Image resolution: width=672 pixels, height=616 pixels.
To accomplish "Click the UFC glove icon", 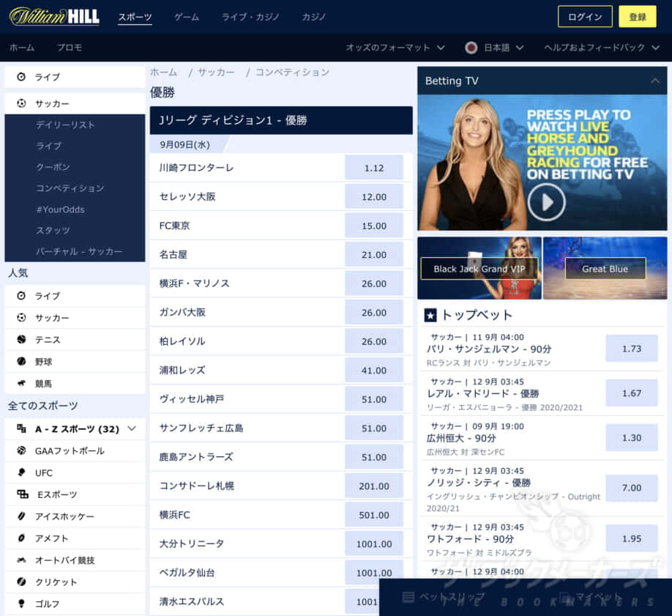I will tap(21, 473).
